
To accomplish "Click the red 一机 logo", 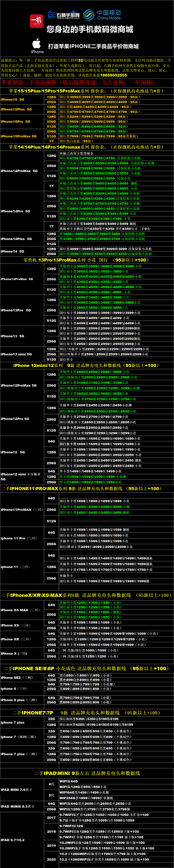I will (36, 21).
